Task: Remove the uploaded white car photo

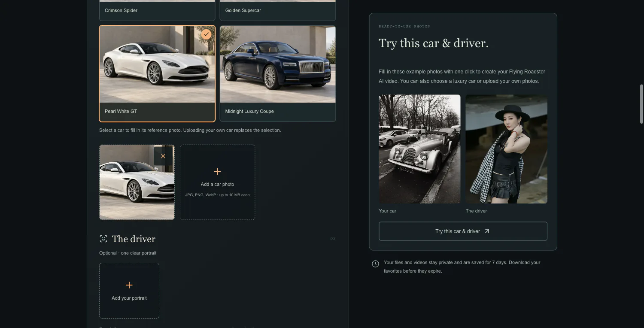Action: tap(163, 156)
